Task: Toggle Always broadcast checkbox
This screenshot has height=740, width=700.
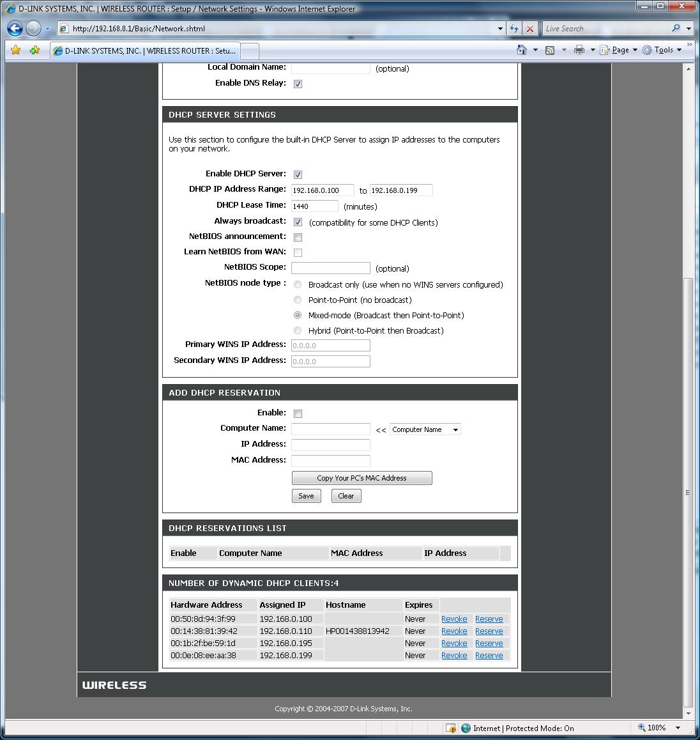Action: [298, 222]
